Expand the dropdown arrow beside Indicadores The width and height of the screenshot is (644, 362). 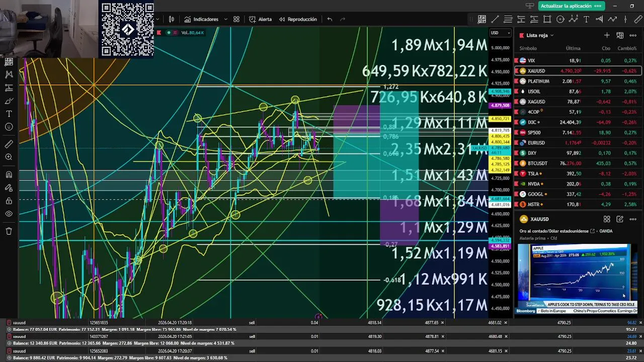tap(225, 19)
